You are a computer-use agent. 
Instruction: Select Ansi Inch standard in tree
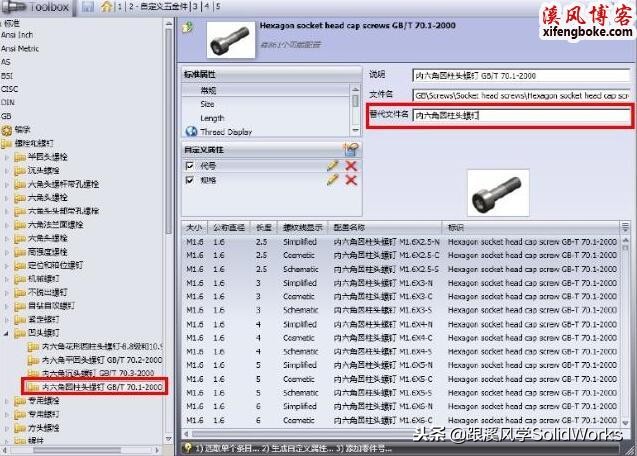(x=17, y=35)
